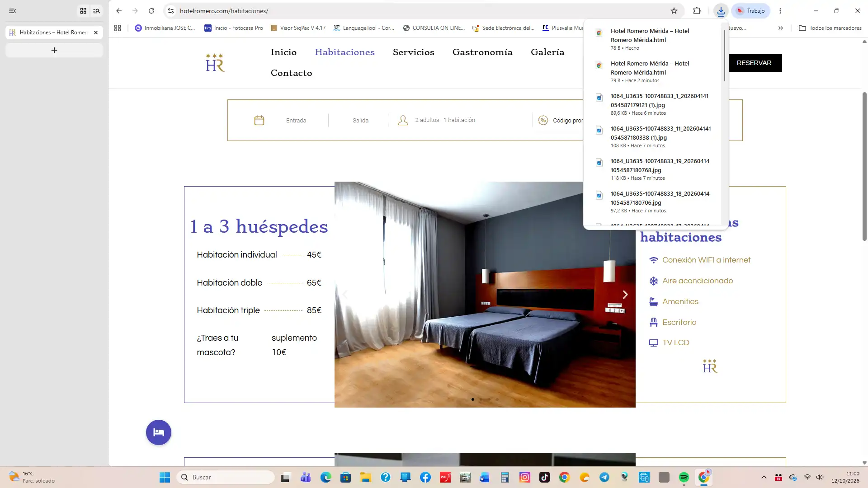The image size is (868, 488).
Task: Click the floating bed booking button
Action: click(x=159, y=432)
